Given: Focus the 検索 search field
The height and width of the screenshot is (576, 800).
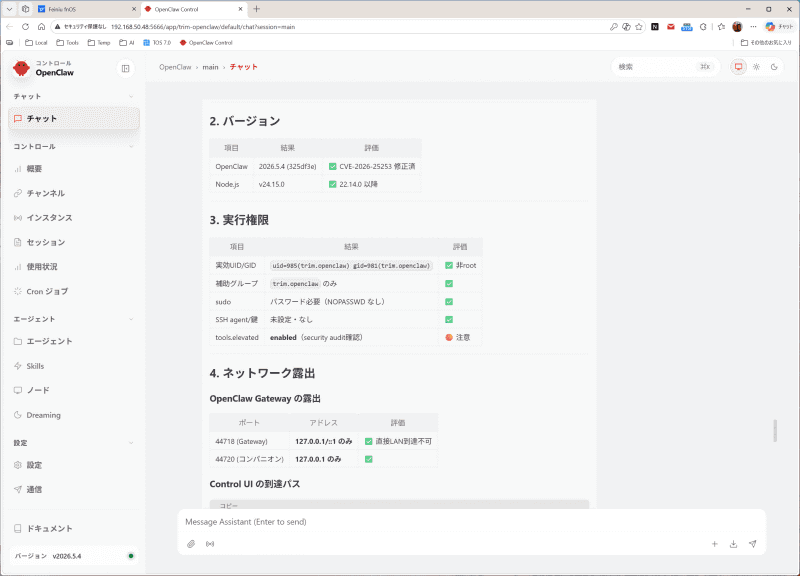Looking at the screenshot, I should (665, 67).
